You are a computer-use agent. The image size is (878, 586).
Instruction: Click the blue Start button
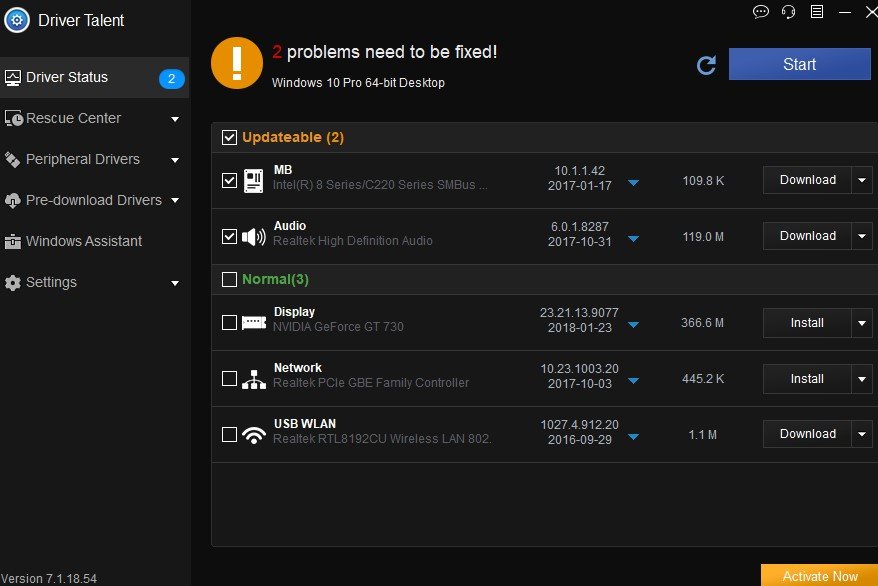point(799,64)
